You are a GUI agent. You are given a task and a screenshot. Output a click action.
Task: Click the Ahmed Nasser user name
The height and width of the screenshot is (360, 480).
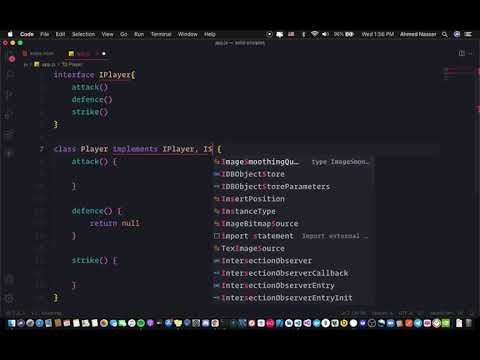tap(418, 34)
